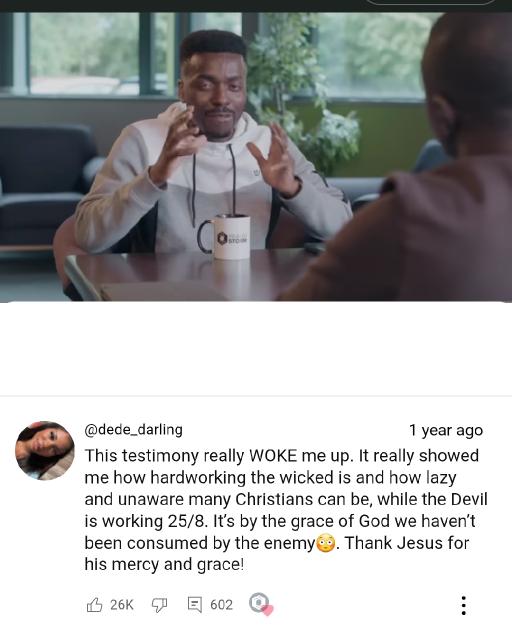
Task: Click the creator heart badge icon
Action: (261, 604)
